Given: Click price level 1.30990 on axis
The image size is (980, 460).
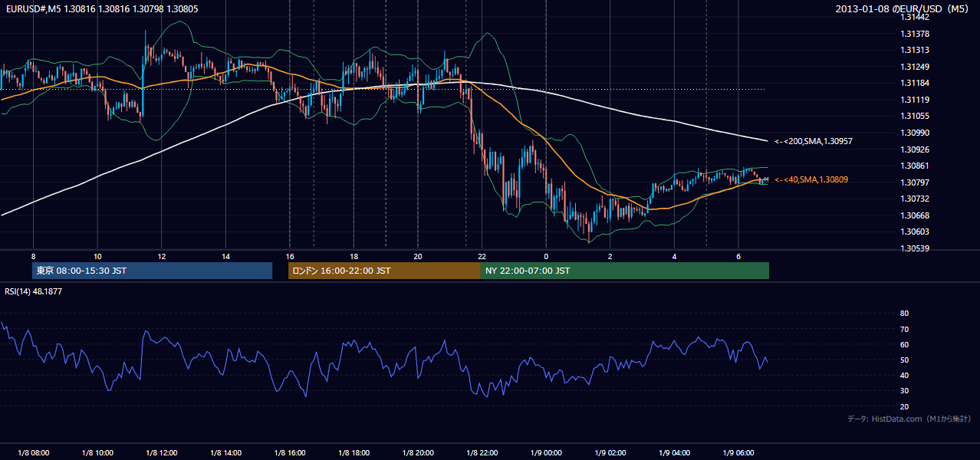Looking at the screenshot, I should (x=916, y=133).
